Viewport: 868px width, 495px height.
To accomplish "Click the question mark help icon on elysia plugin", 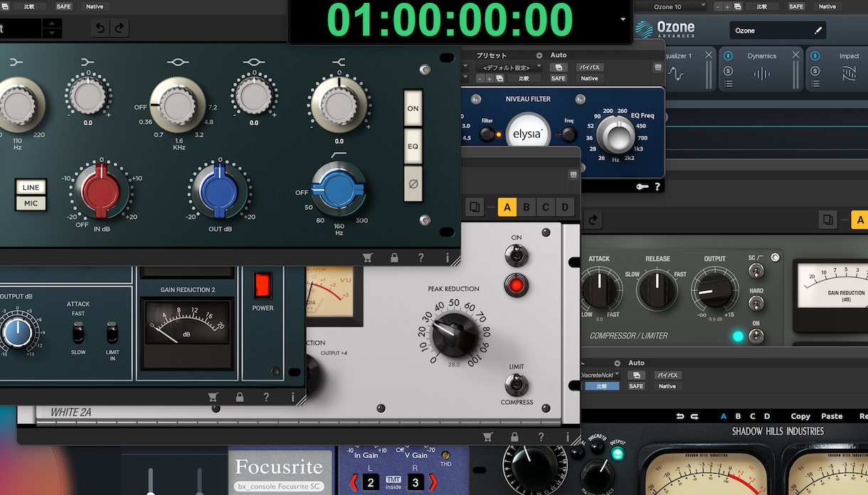I will tap(657, 187).
